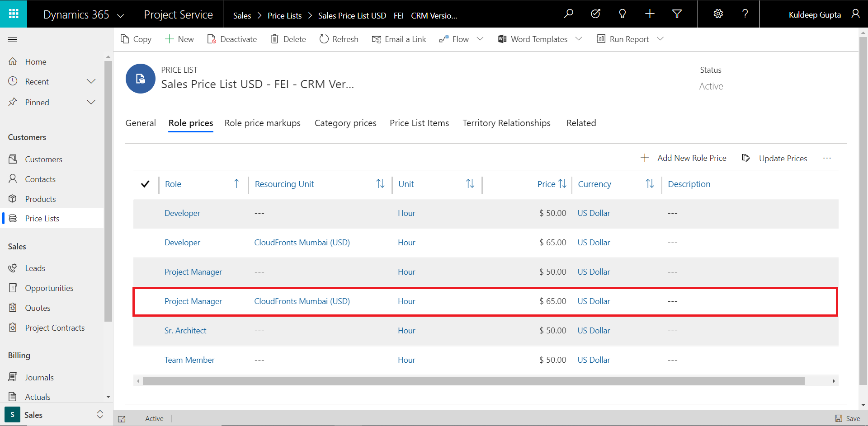
Task: Open the settings gear icon
Action: pos(718,14)
